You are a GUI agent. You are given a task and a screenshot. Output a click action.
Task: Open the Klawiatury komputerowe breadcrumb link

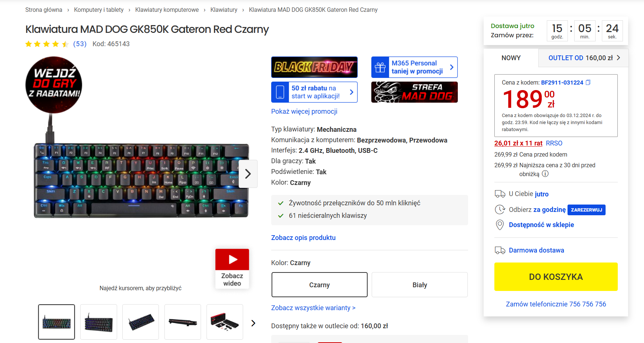(x=167, y=10)
